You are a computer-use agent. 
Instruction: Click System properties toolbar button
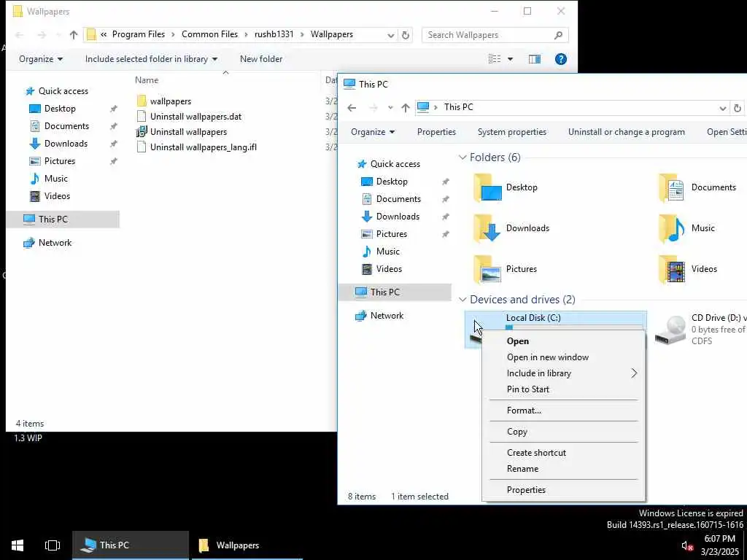(512, 132)
